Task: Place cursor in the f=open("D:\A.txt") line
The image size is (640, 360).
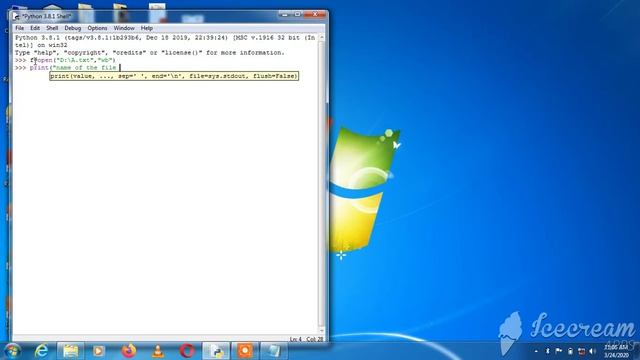Action: click(x=73, y=60)
